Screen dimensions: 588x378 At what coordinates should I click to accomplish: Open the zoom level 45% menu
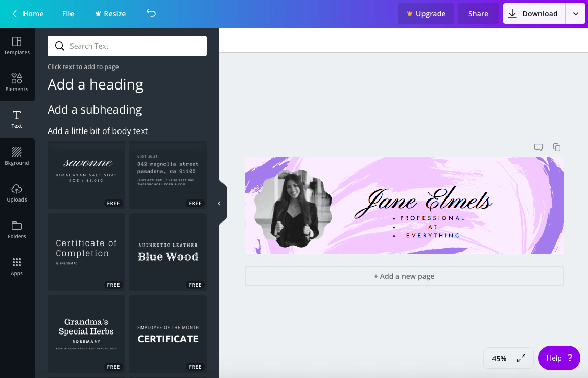(499, 359)
